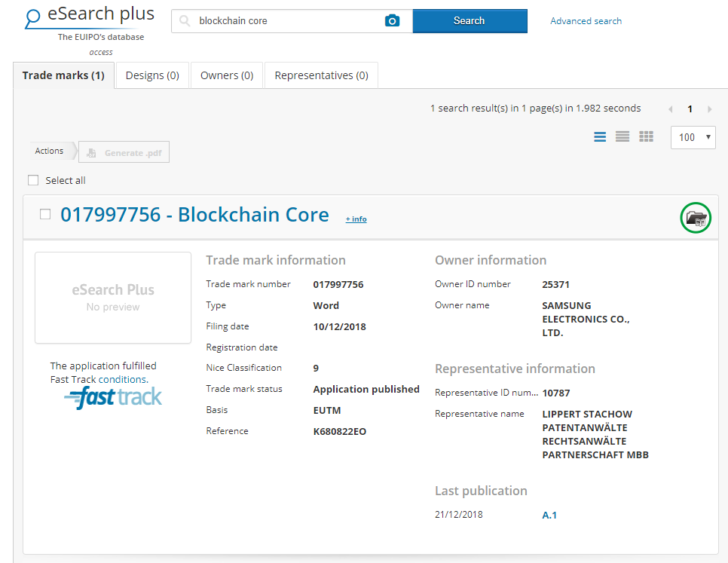Click the reference K680822EO
Viewport: 728px width, 563px height.
click(x=339, y=432)
